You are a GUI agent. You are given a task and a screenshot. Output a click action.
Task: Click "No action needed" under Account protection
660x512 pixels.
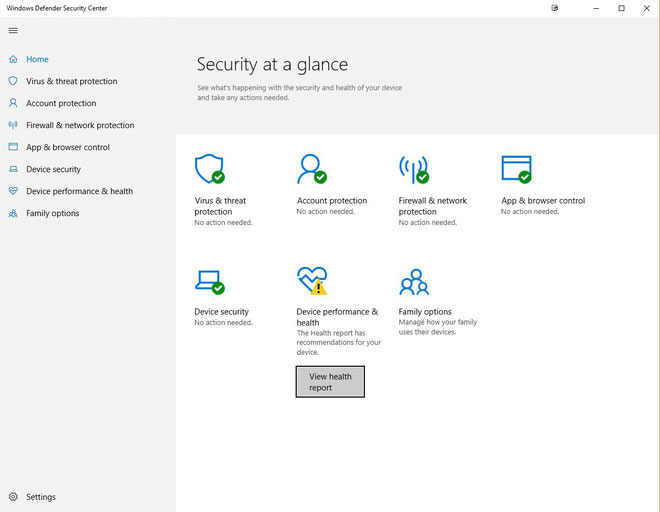(x=326, y=212)
